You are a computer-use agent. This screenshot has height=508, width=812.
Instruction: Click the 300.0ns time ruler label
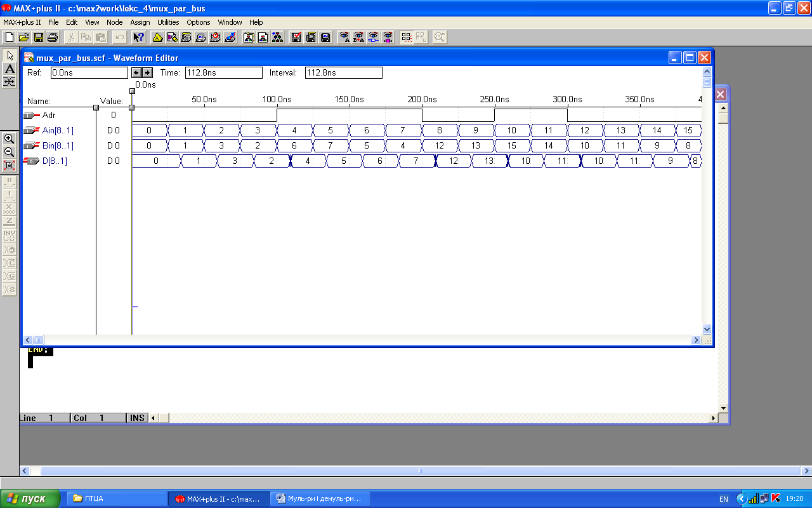click(567, 100)
